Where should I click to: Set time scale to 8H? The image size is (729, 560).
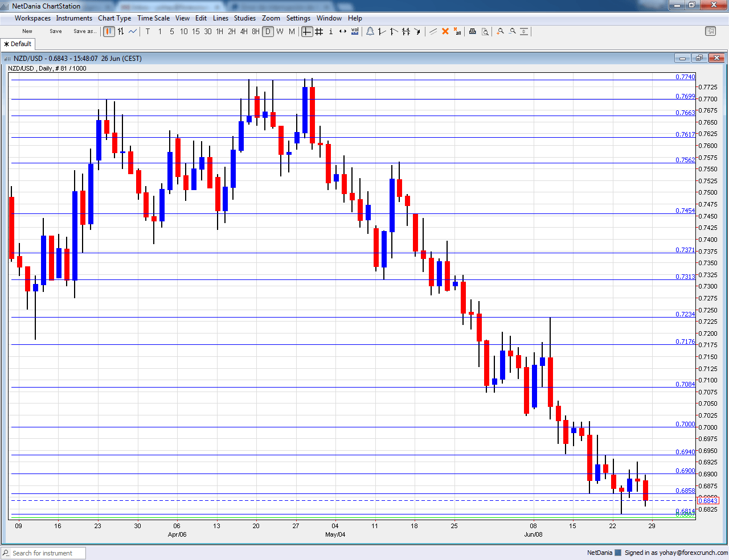click(x=256, y=31)
